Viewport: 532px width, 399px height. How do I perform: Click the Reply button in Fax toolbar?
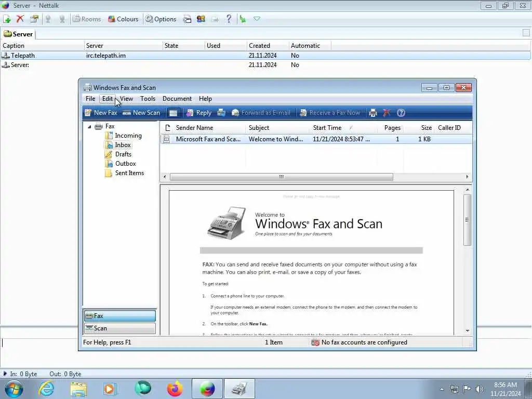tap(199, 113)
